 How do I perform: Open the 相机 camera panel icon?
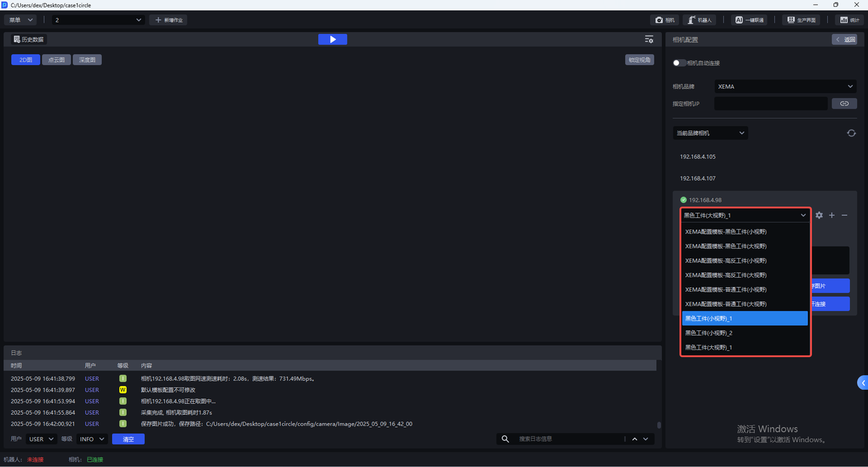(665, 20)
